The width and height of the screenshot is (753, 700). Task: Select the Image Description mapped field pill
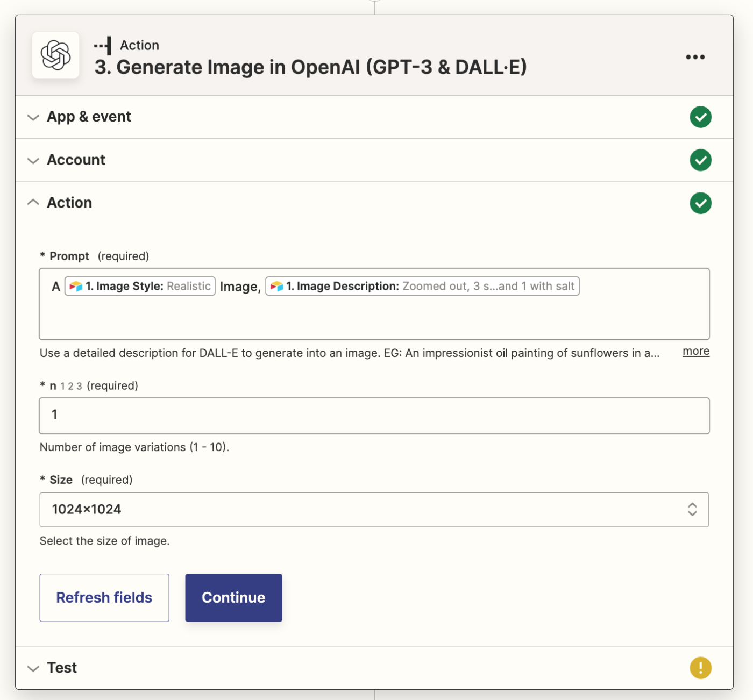[x=422, y=287]
